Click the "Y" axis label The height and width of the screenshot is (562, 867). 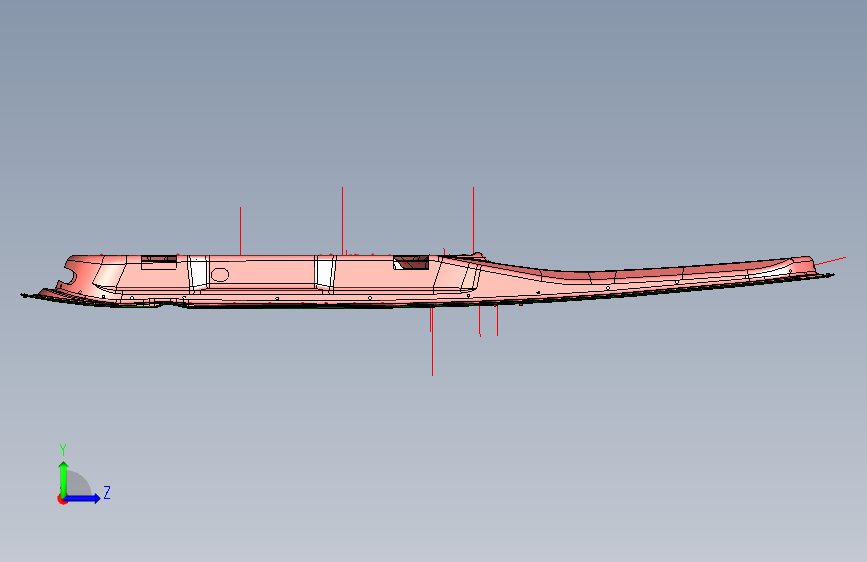pyautogui.click(x=63, y=450)
